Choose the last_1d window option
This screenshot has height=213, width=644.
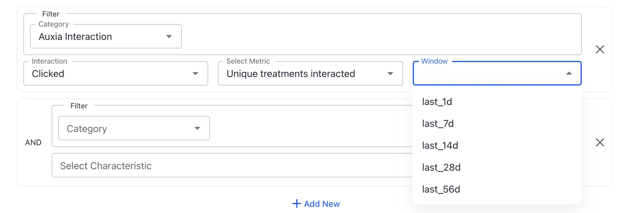click(497, 101)
